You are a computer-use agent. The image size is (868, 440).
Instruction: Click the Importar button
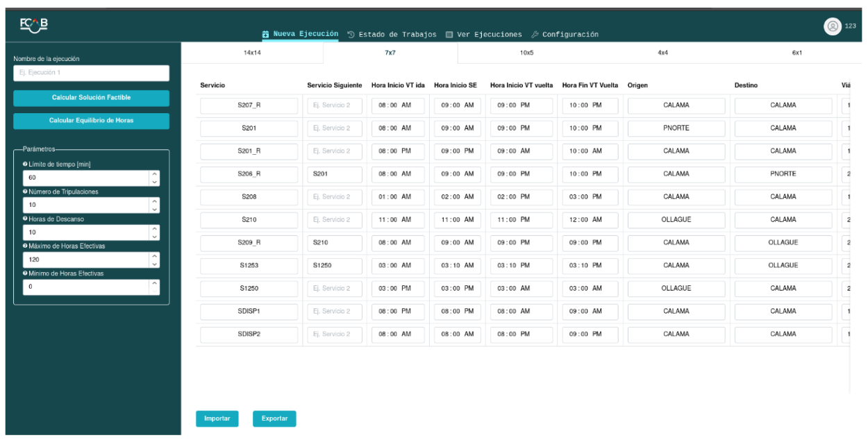[217, 418]
